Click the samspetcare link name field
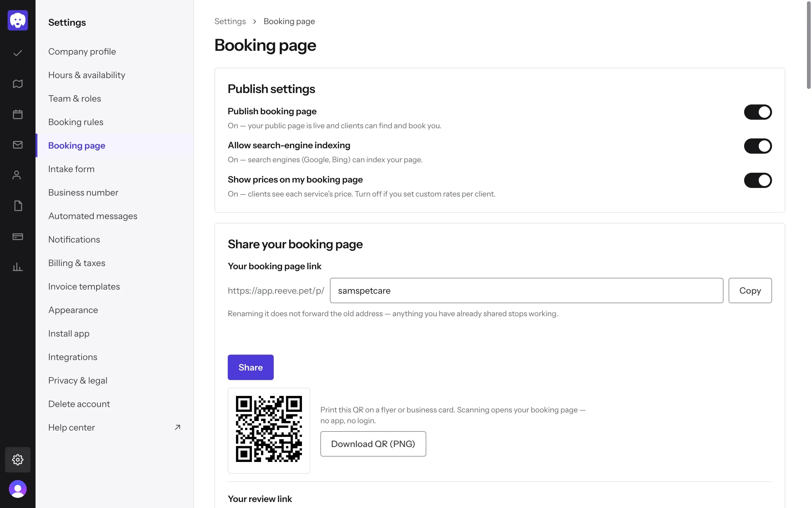This screenshot has width=812, height=508. click(x=527, y=290)
